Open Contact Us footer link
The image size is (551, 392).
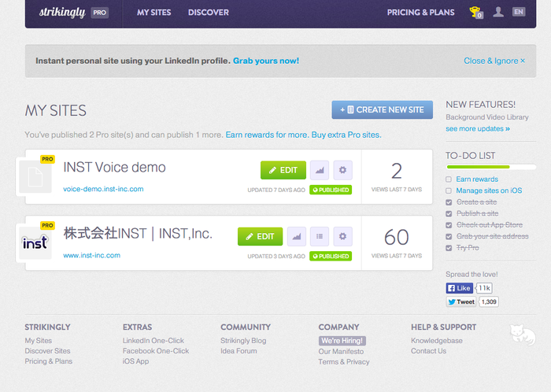429,351
